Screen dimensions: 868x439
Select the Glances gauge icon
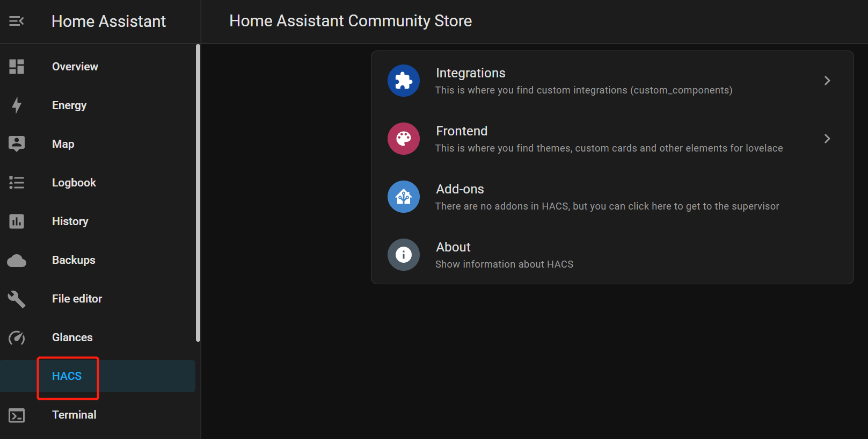click(x=17, y=338)
